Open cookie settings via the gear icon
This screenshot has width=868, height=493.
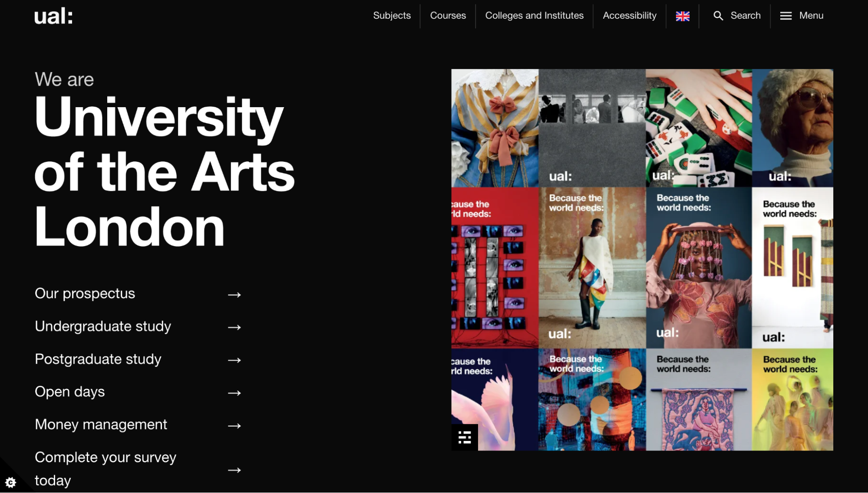pyautogui.click(x=11, y=482)
